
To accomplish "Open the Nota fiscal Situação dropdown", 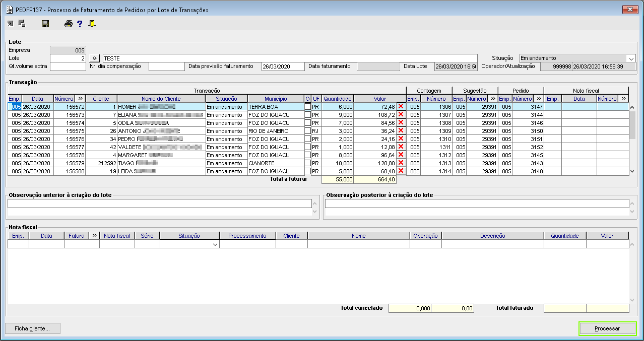I will tap(215, 244).
